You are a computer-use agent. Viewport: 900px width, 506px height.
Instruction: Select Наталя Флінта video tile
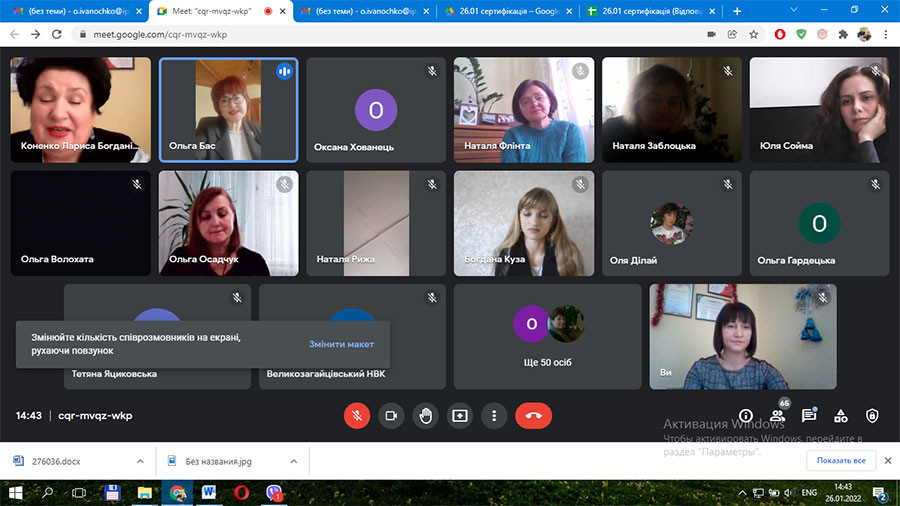coord(523,110)
